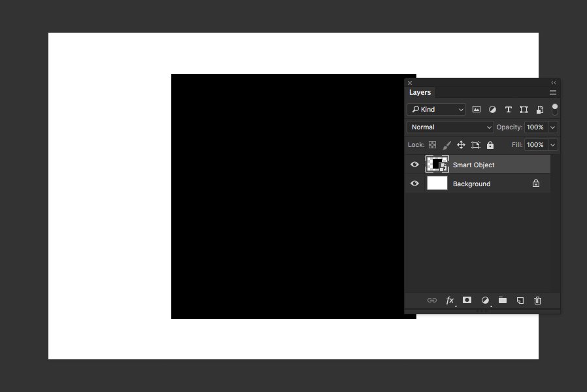
Task: Click the Background layer thumbnail
Action: [437, 184]
